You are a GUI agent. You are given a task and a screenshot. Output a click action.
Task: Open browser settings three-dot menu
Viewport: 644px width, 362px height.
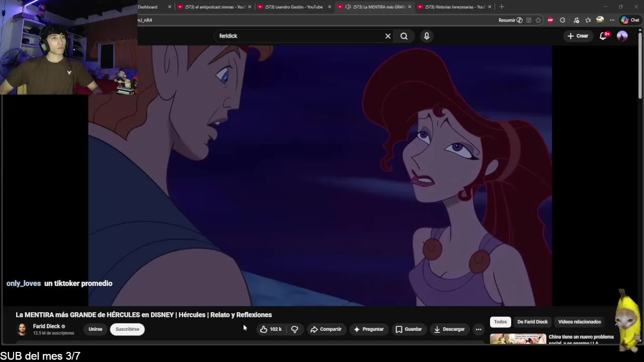[x=612, y=20]
